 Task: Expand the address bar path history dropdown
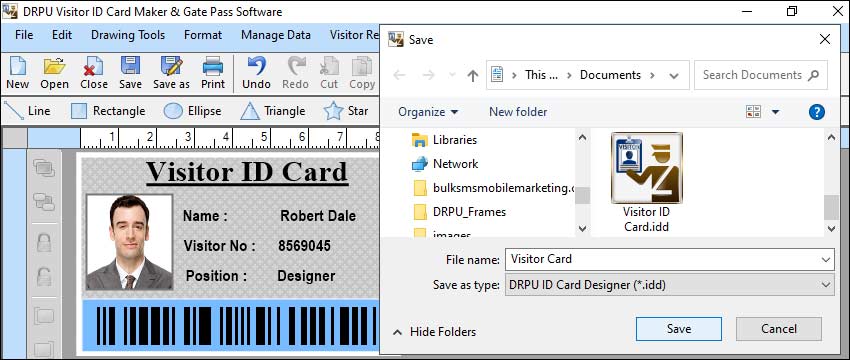[674, 75]
